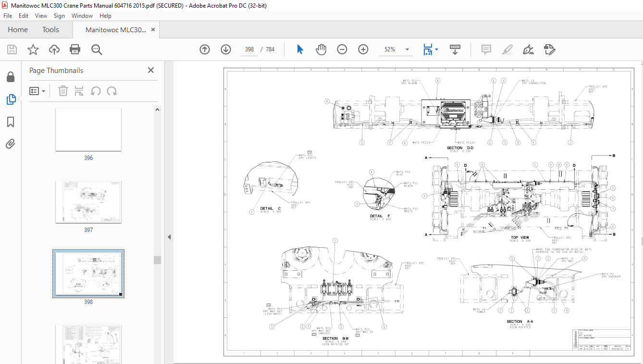Open the bookmarks sidebar icon

(x=11, y=122)
